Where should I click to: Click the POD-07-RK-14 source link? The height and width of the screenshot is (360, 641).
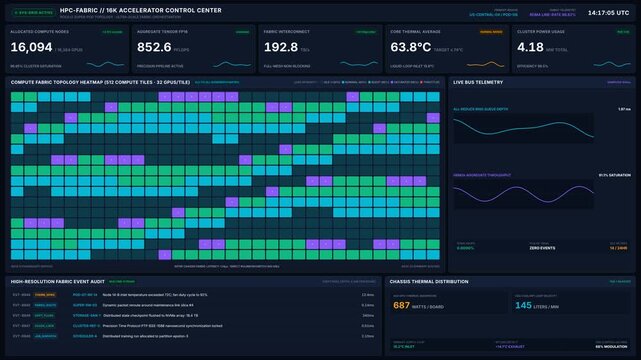pyautogui.click(x=85, y=295)
